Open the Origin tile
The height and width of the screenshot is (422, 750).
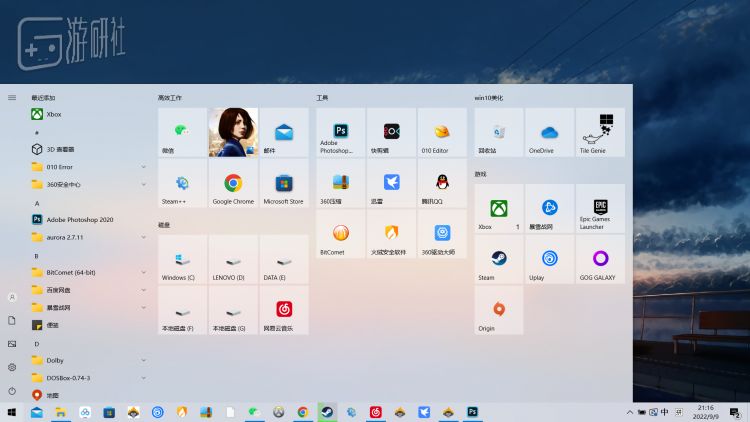pos(499,310)
